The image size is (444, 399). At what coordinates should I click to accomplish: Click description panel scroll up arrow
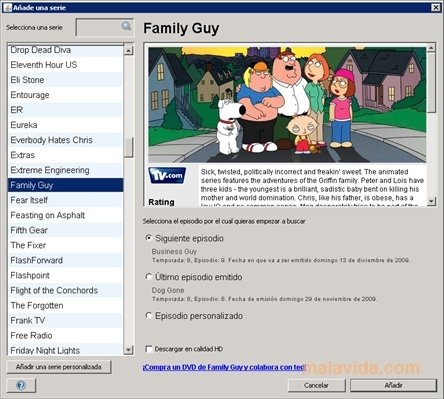point(431,48)
